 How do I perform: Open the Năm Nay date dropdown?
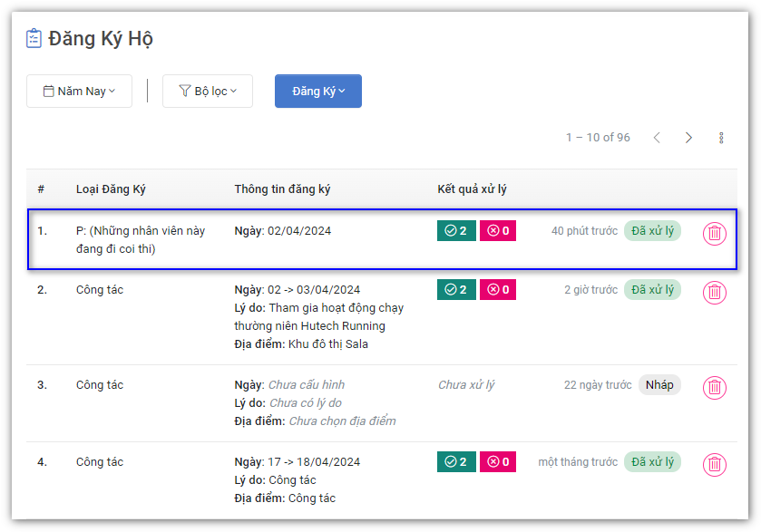pos(79,91)
